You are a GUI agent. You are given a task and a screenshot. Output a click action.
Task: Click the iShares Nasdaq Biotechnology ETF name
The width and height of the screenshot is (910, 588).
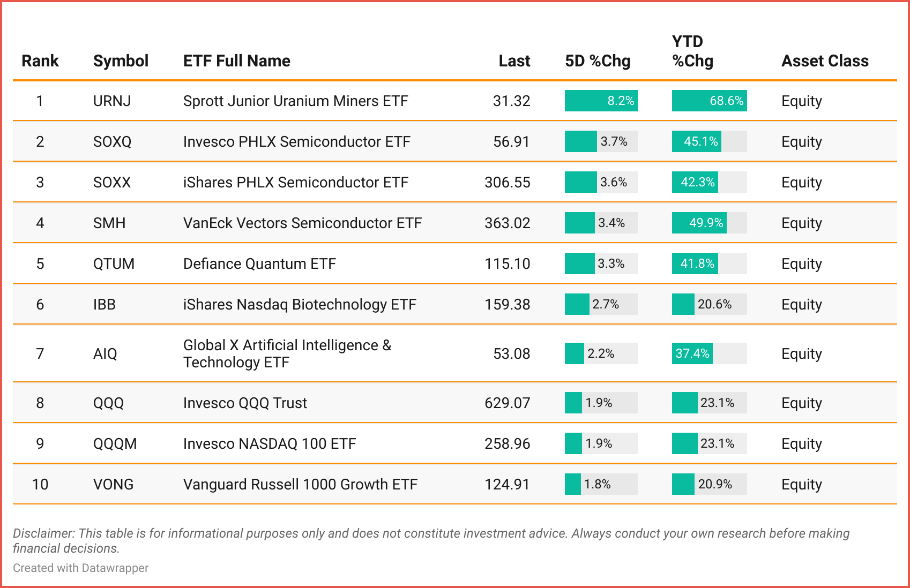[300, 305]
